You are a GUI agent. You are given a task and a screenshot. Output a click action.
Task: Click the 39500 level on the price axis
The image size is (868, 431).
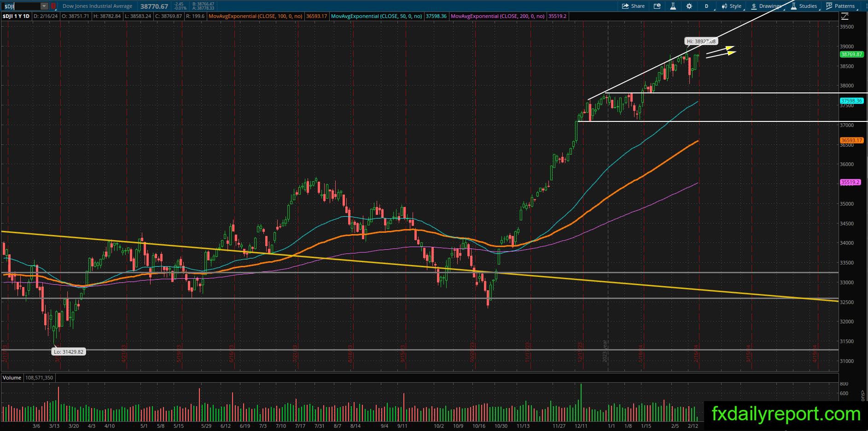(847, 27)
